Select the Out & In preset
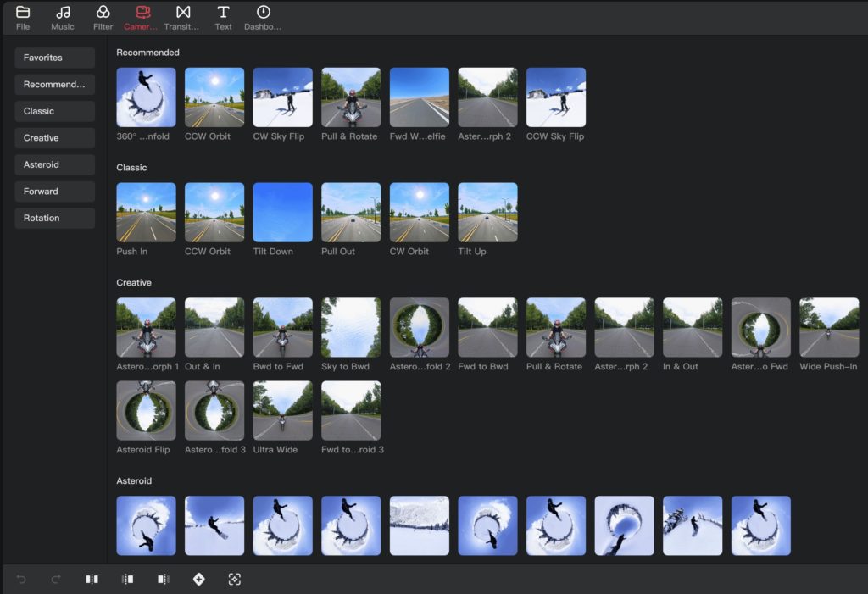Viewport: 868px width, 594px height. pyautogui.click(x=214, y=328)
